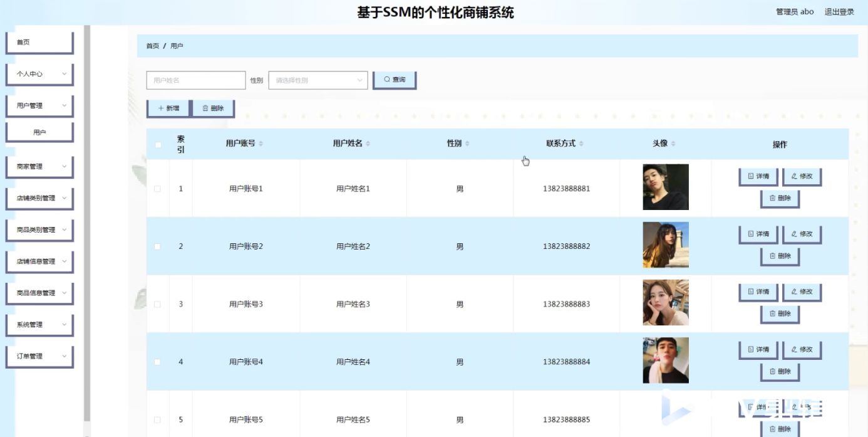868x437 pixels.
Task: Check the checkbox for row 5
Action: pyautogui.click(x=158, y=419)
